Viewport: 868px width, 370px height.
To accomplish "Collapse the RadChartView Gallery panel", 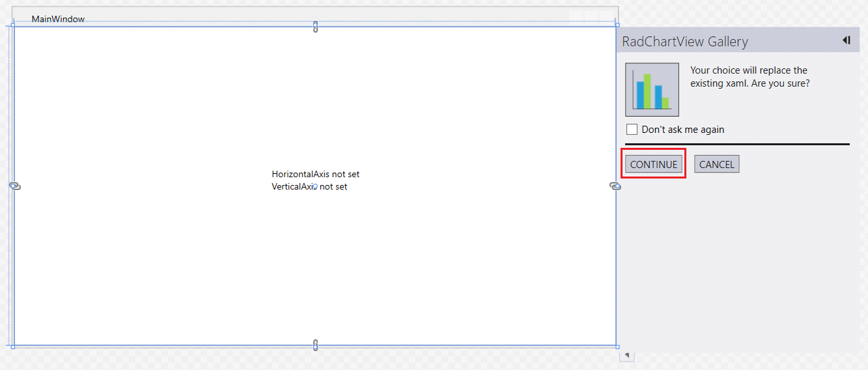I will pos(847,40).
